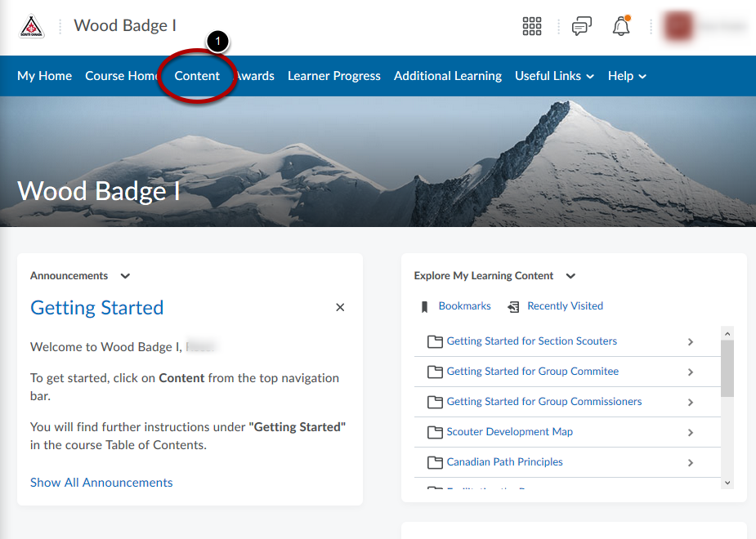Image resolution: width=756 pixels, height=539 pixels.
Task: Open the Useful Links dropdown
Action: (x=554, y=76)
